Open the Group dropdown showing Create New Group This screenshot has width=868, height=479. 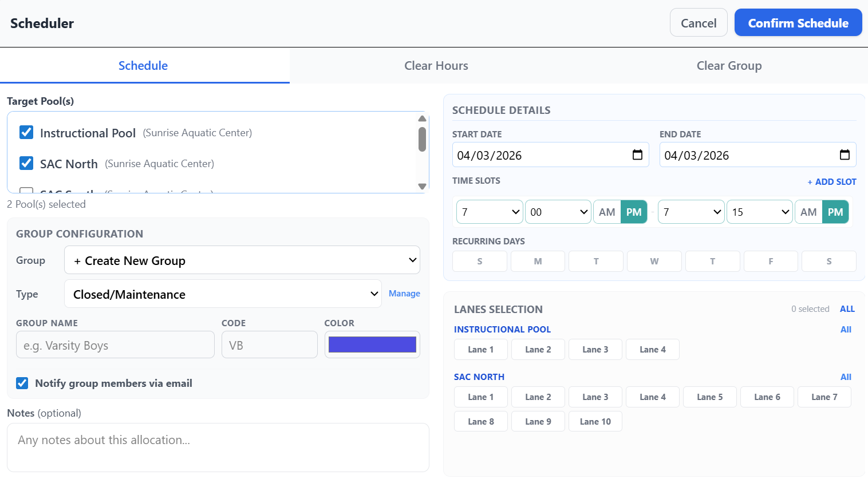(242, 260)
